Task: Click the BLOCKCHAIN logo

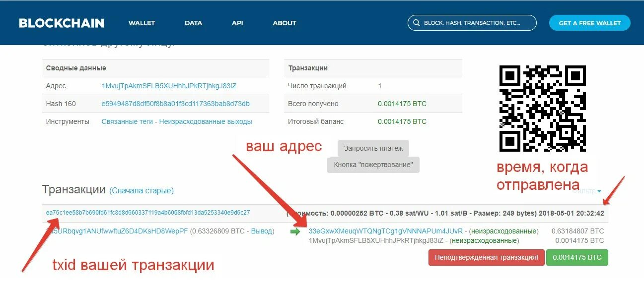Action: pos(62,23)
